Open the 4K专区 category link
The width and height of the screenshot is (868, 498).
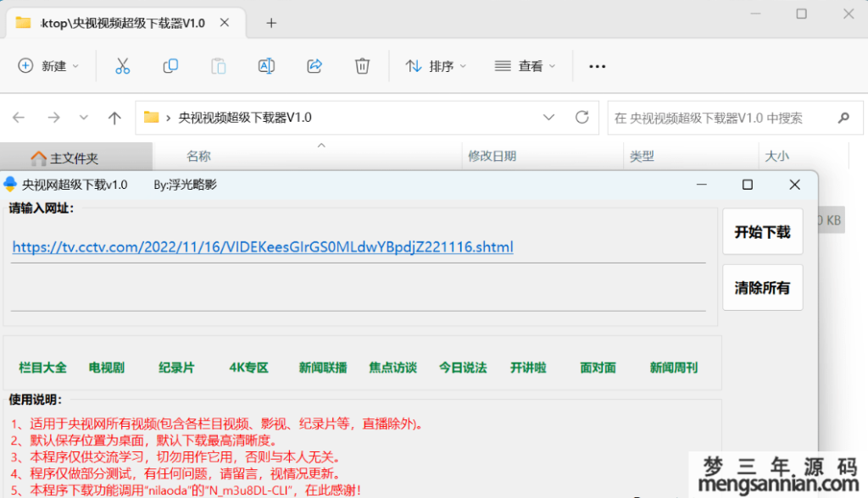[x=248, y=368]
